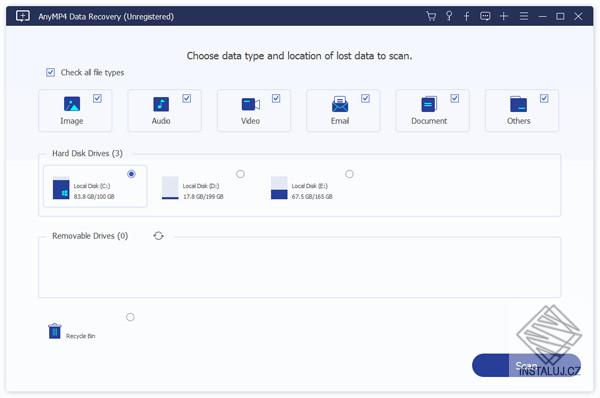Screen dimensions: 600x398
Task: Click the 83.8 GB/100 GB text
Action: point(94,197)
